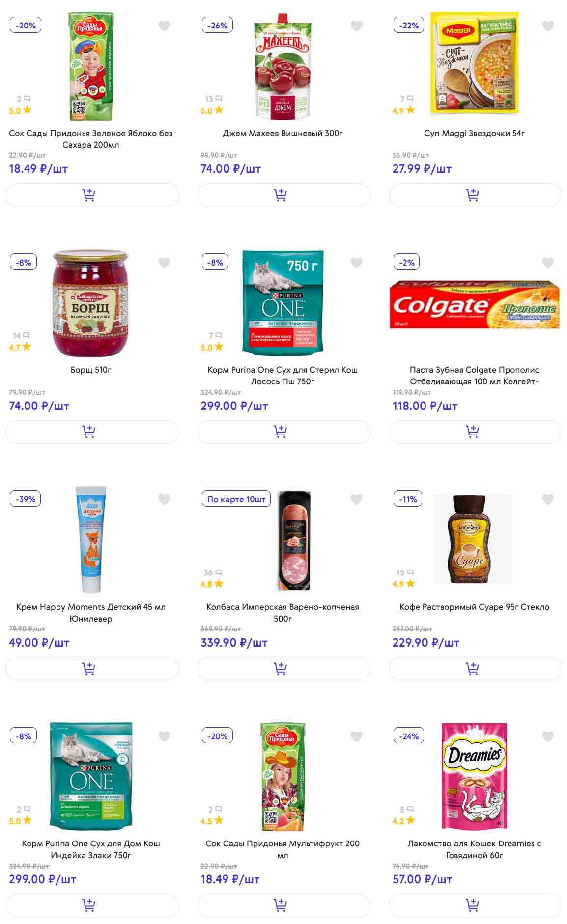Mark Крем Happy Moments Детский as favorite
Screen dimensions: 567x924
point(164,499)
